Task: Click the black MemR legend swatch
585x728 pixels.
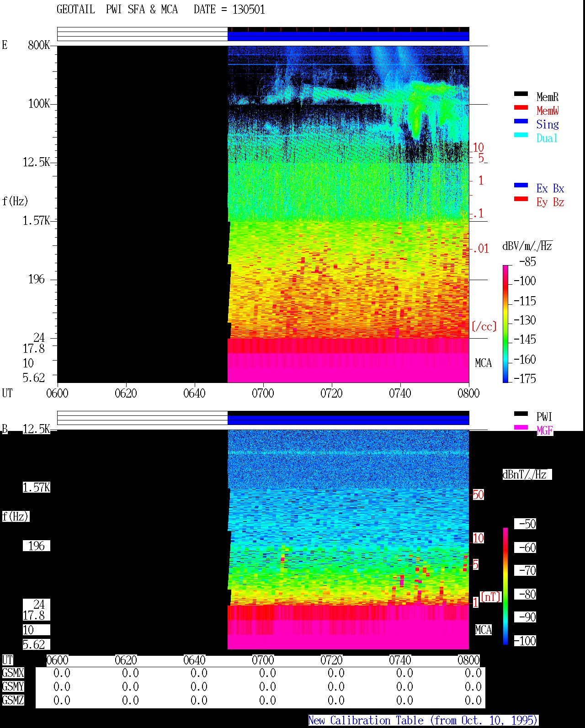Action: pyautogui.click(x=521, y=94)
